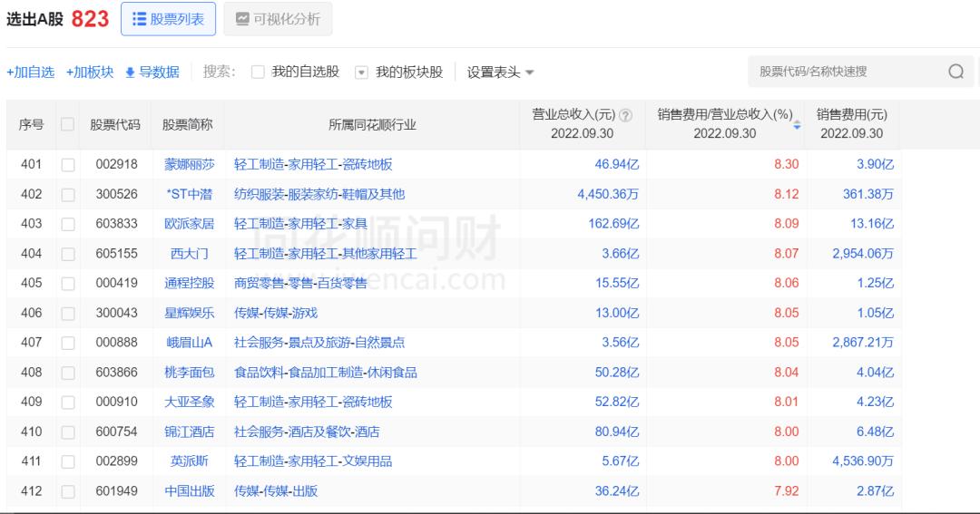Image resolution: width=980 pixels, height=514 pixels.
Task: Click industry 传媒-传媒-出版
Action: [x=276, y=491]
